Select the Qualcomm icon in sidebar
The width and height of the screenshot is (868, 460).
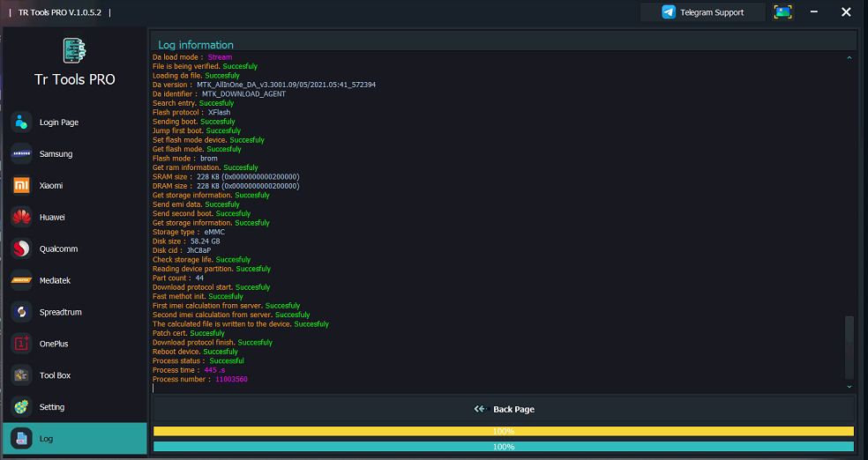click(21, 249)
